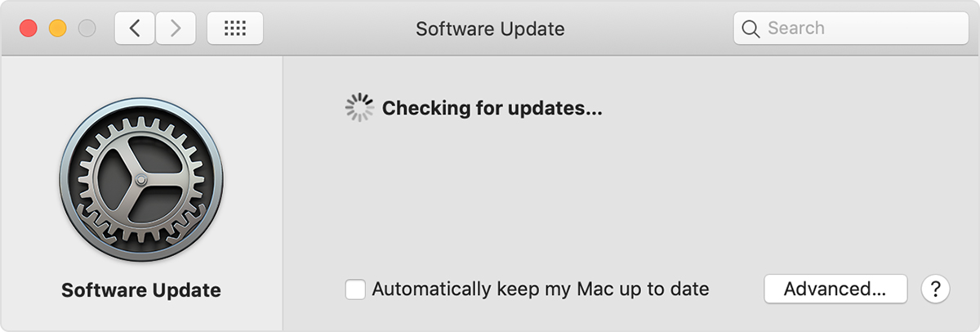Image resolution: width=980 pixels, height=332 pixels.
Task: Minimize the window with the yellow button
Action: (x=58, y=29)
